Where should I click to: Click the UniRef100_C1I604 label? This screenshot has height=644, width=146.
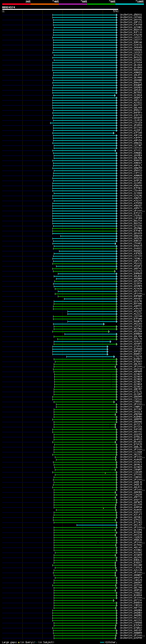tap(131, 452)
